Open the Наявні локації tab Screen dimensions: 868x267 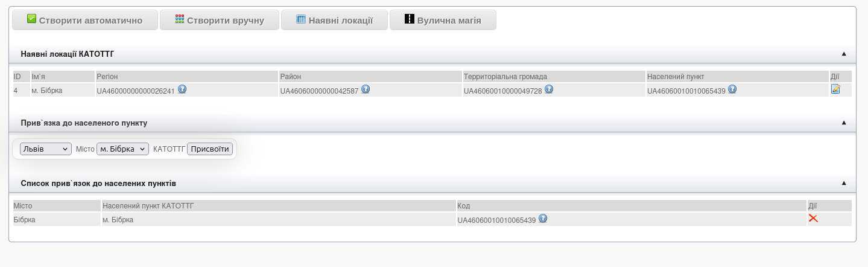point(335,20)
